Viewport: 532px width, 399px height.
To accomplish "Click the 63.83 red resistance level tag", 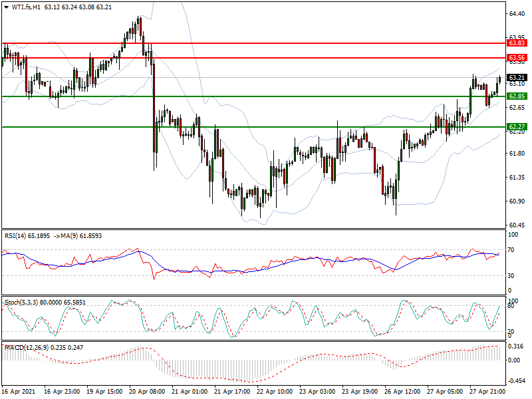I will pos(517,43).
